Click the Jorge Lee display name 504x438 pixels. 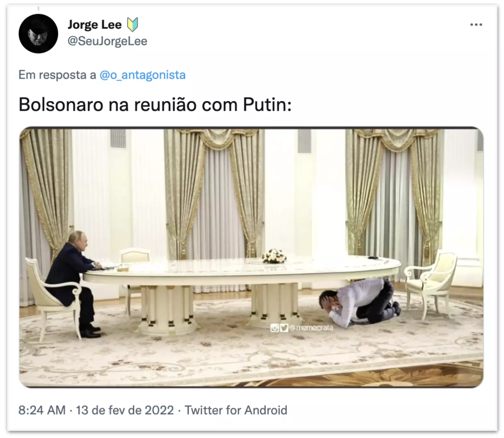[x=94, y=25]
